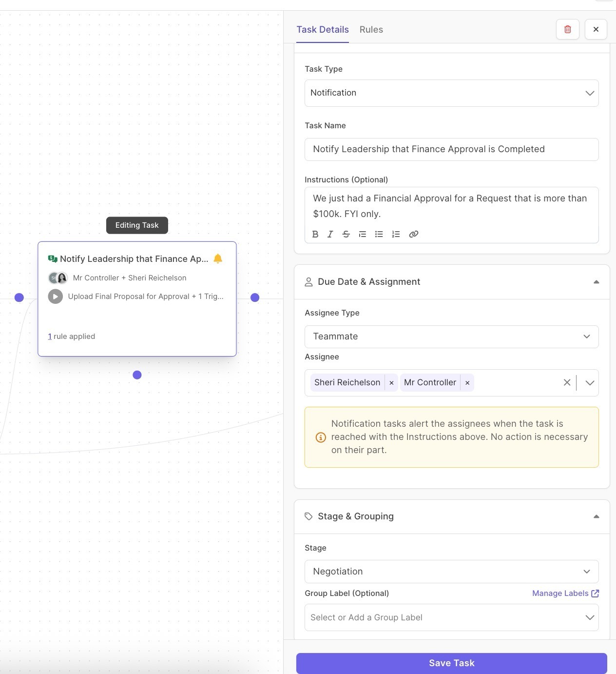616x674 pixels.
Task: Insert a link in Instructions editor
Action: [x=413, y=234]
